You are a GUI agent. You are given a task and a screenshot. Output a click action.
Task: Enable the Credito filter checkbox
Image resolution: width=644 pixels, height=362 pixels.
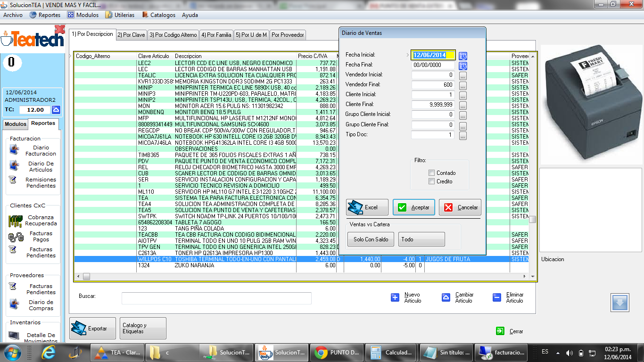431,181
